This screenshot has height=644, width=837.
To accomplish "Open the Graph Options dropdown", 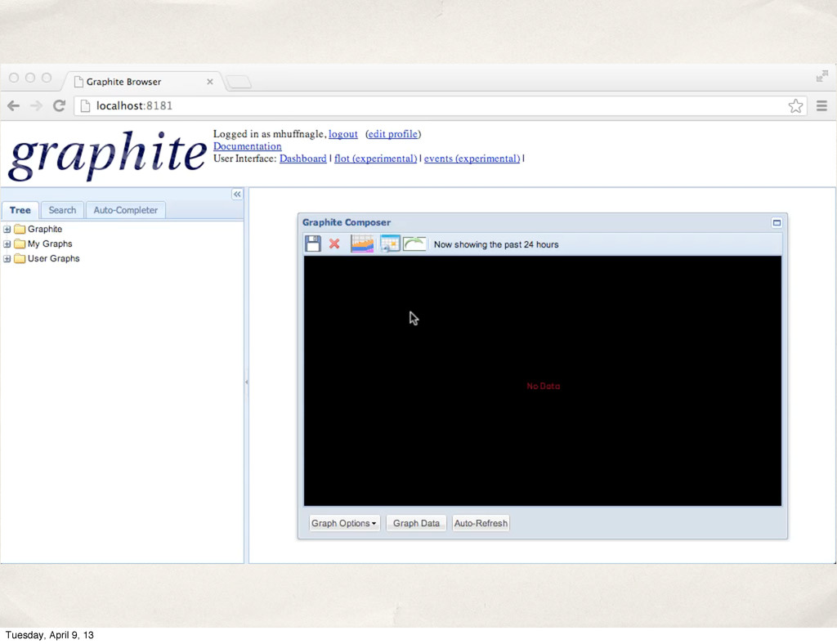I will pyautogui.click(x=344, y=523).
